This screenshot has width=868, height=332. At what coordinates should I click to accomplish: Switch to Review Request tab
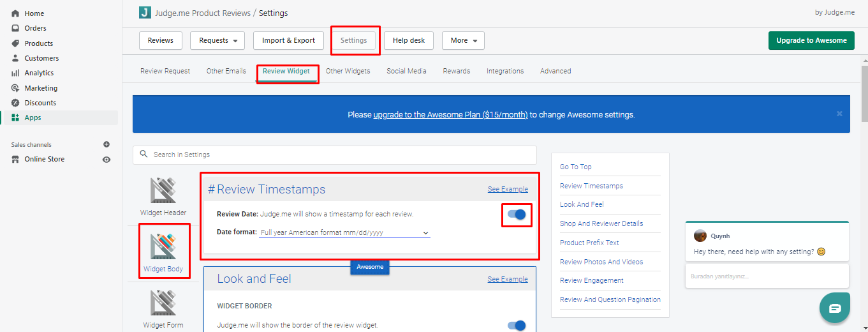pyautogui.click(x=165, y=71)
